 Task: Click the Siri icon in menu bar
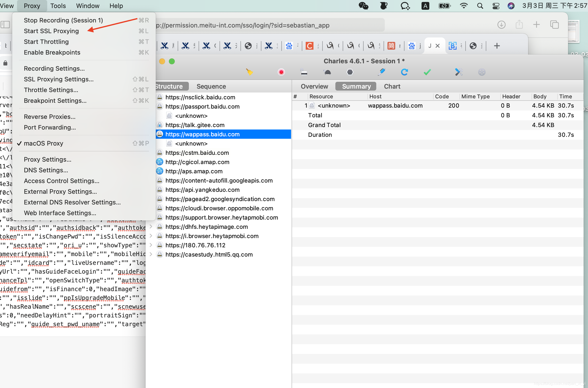pos(511,6)
